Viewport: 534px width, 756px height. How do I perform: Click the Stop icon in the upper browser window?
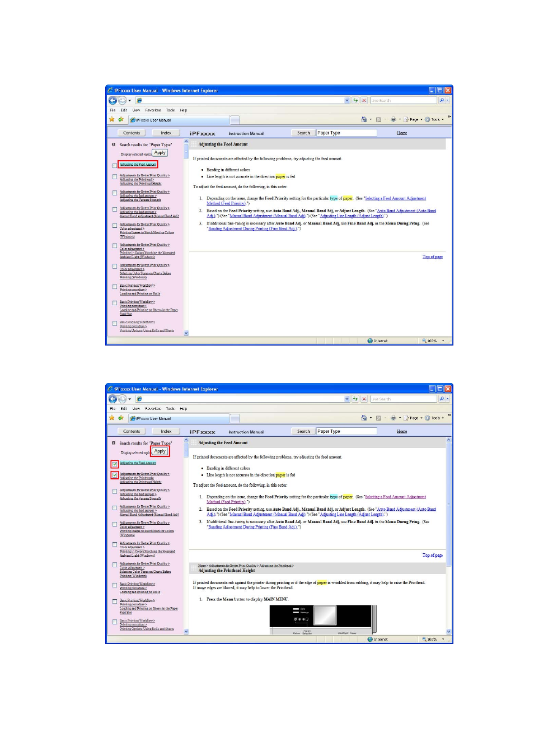(x=364, y=101)
